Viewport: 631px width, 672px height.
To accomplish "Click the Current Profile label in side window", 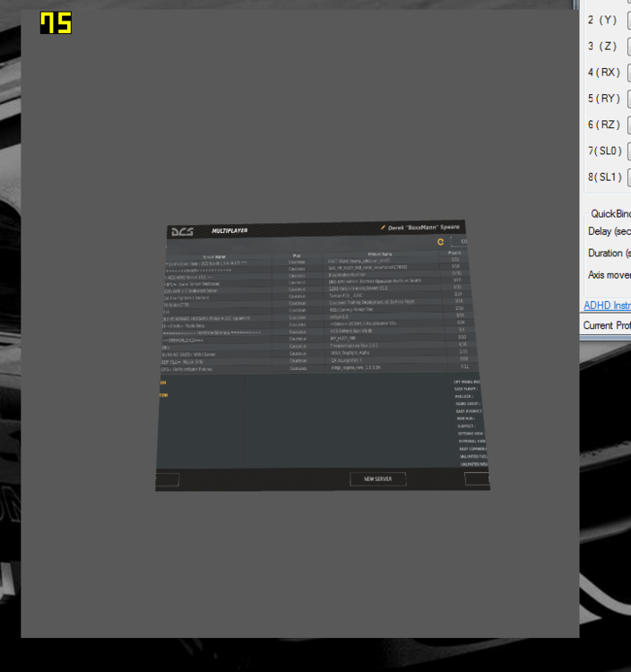I will click(x=607, y=326).
